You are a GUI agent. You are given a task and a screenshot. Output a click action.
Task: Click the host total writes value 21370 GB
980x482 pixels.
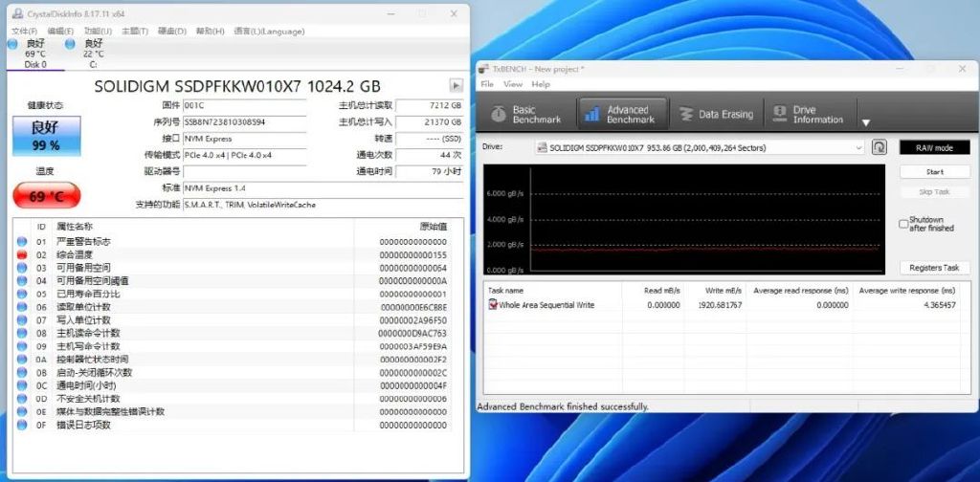click(x=430, y=122)
